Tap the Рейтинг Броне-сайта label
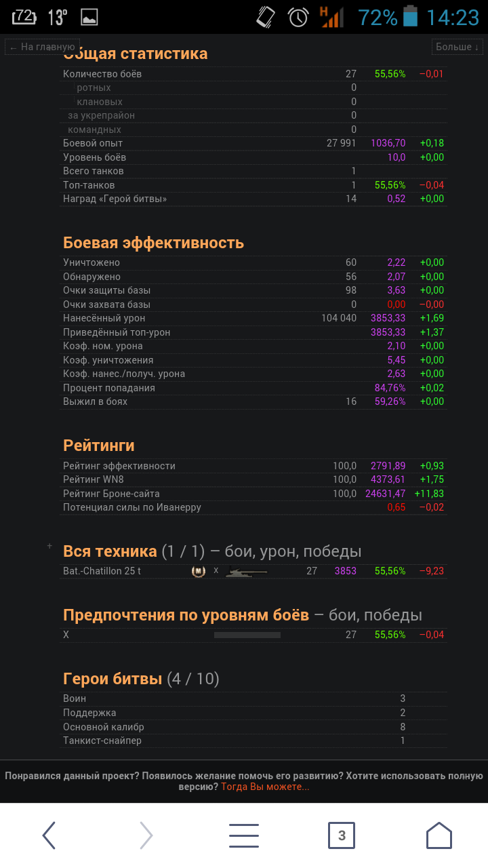 click(111, 494)
